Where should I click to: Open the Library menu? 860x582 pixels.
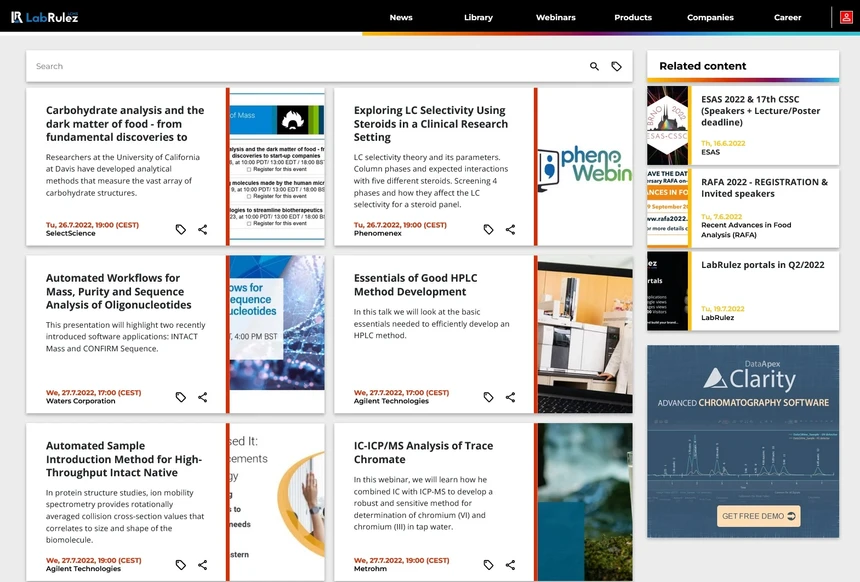478,18
